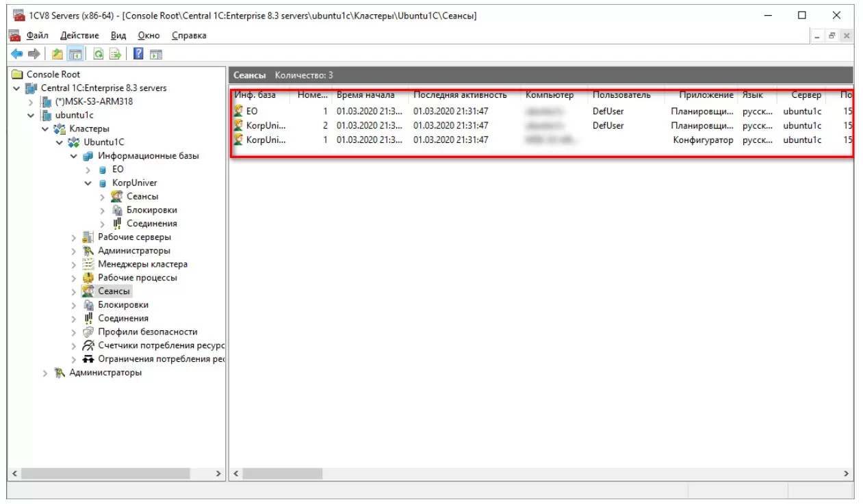Sort by the Язык column header
The width and height of the screenshot is (863, 504).
coord(757,95)
